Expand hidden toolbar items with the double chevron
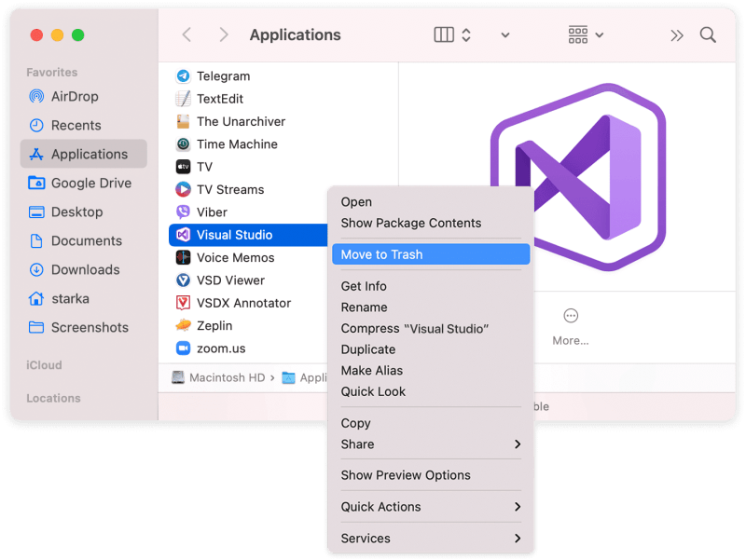This screenshot has height=560, width=746. (x=675, y=34)
